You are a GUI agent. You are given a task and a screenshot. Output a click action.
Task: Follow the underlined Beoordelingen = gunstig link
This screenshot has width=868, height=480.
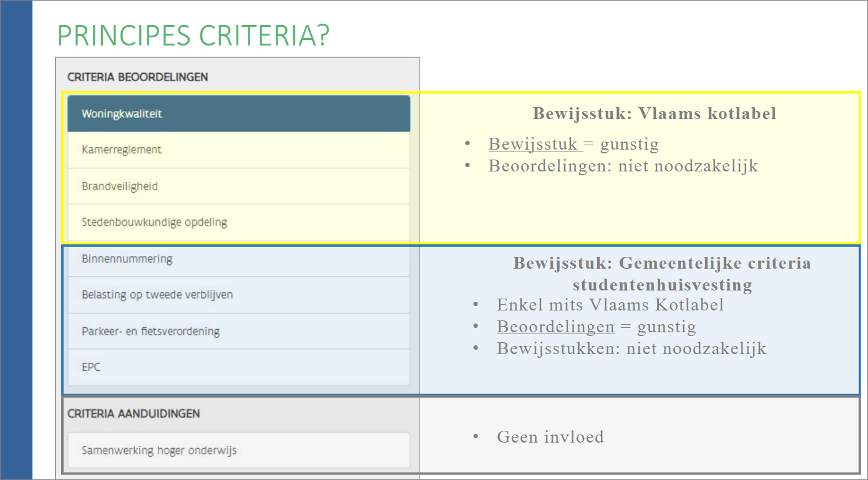tap(555, 327)
